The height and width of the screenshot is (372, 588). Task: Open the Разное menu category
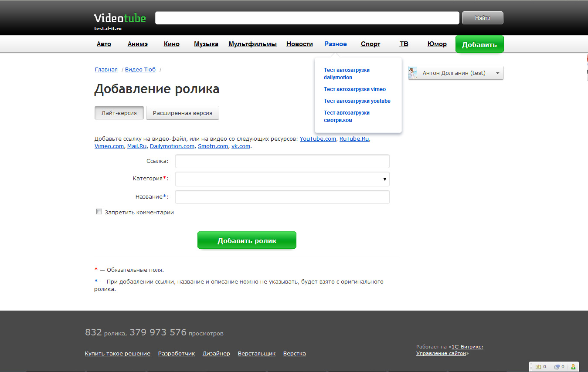pos(335,44)
